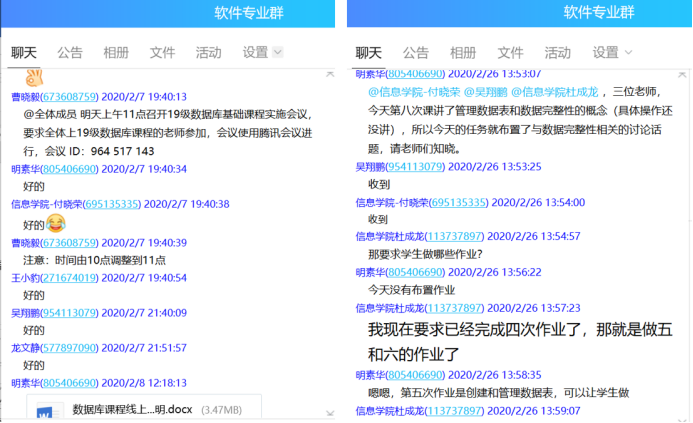Open 王小豹's QQ link 271674019
Image resolution: width=693 pixels, height=423 pixels.
69,278
